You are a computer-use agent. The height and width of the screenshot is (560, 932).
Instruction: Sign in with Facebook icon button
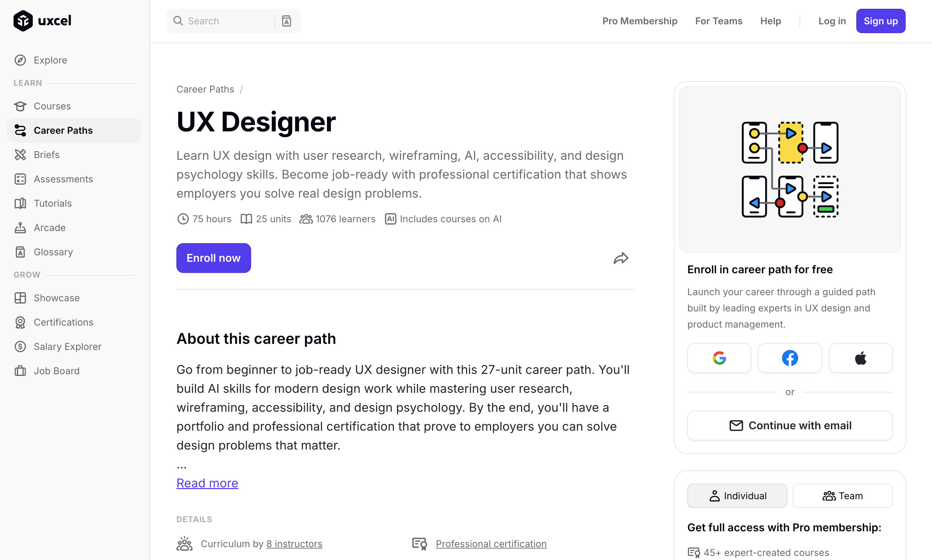pyautogui.click(x=789, y=358)
